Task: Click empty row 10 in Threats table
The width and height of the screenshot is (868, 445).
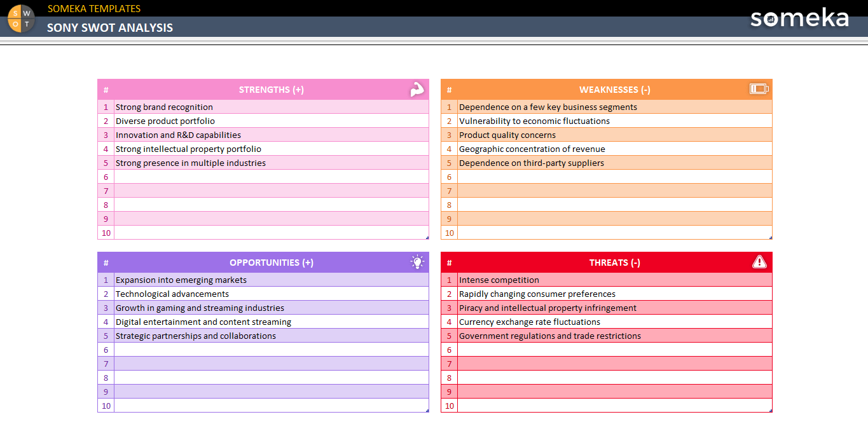Action: pos(615,406)
